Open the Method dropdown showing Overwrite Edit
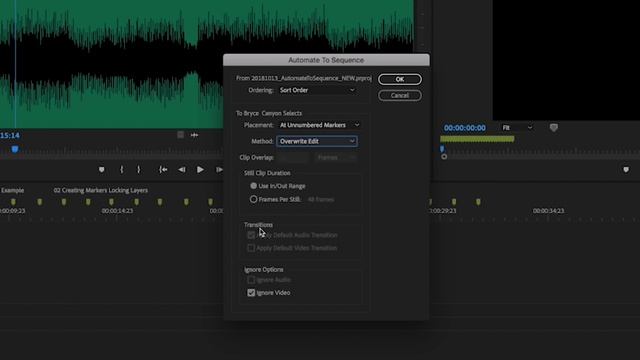 [x=317, y=141]
